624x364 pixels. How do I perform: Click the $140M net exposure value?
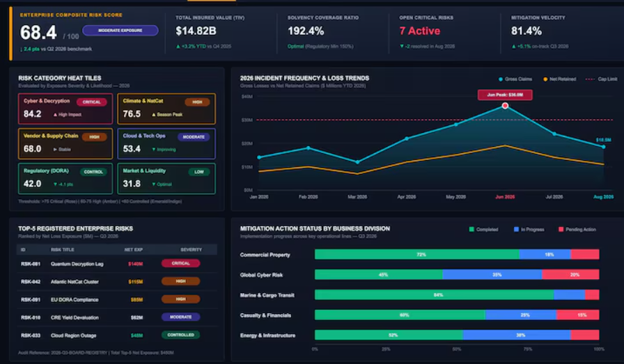tap(135, 264)
